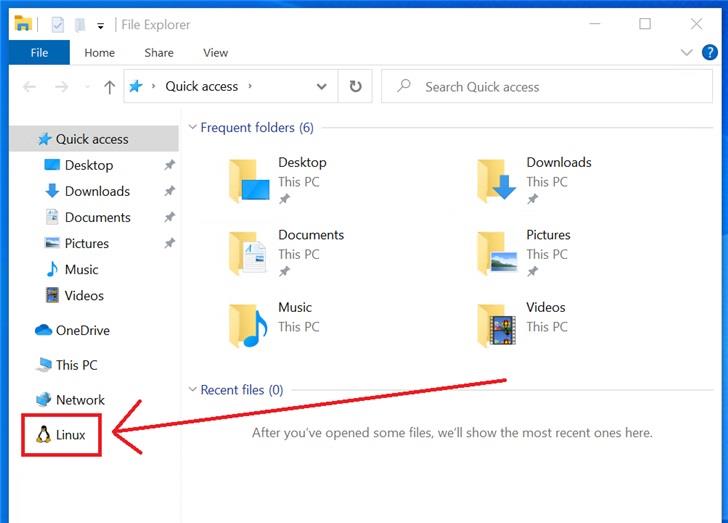
Task: Open the recent locations dropdown arrow
Action: coord(87,87)
